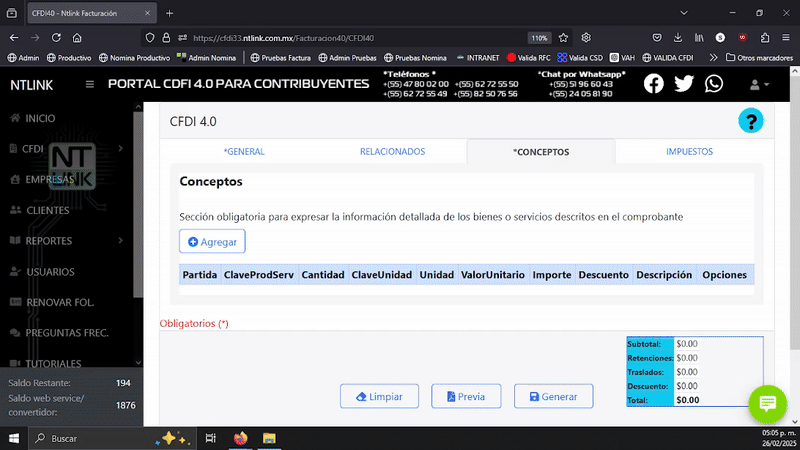The width and height of the screenshot is (800, 450).
Task: Expand REPORTES submenu arrow
Action: click(121, 240)
